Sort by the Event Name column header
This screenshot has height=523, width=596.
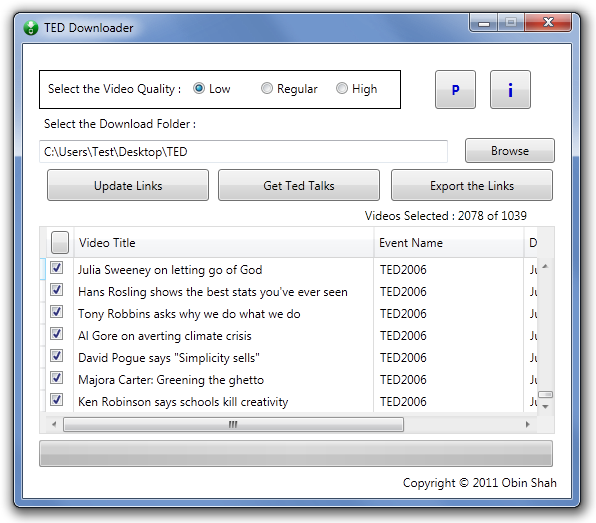pyautogui.click(x=449, y=242)
